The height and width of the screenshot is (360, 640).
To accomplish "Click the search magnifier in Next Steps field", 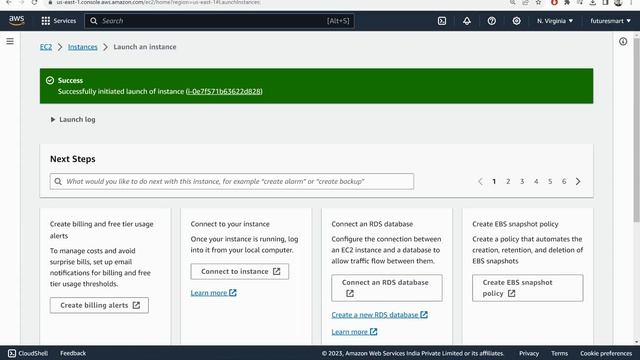I will [x=58, y=181].
